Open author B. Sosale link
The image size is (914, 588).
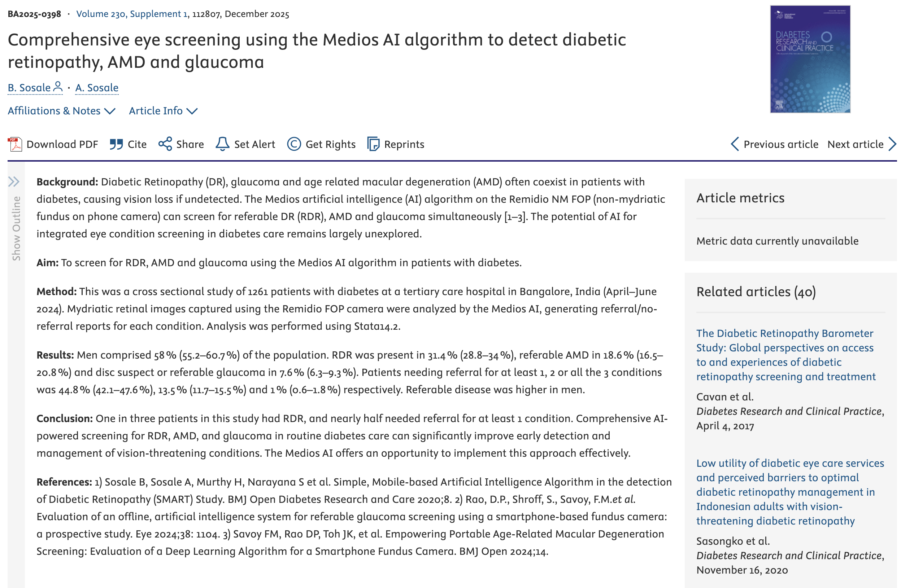tap(29, 88)
